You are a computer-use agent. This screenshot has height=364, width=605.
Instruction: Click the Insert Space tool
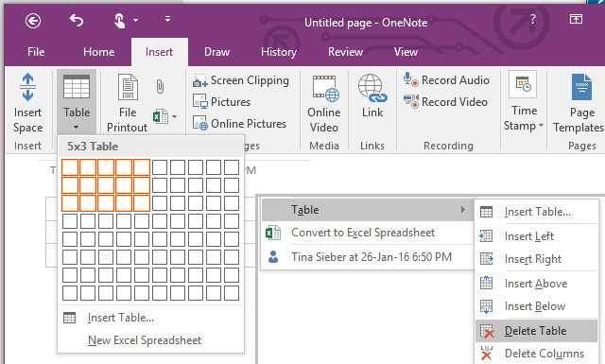(x=27, y=103)
